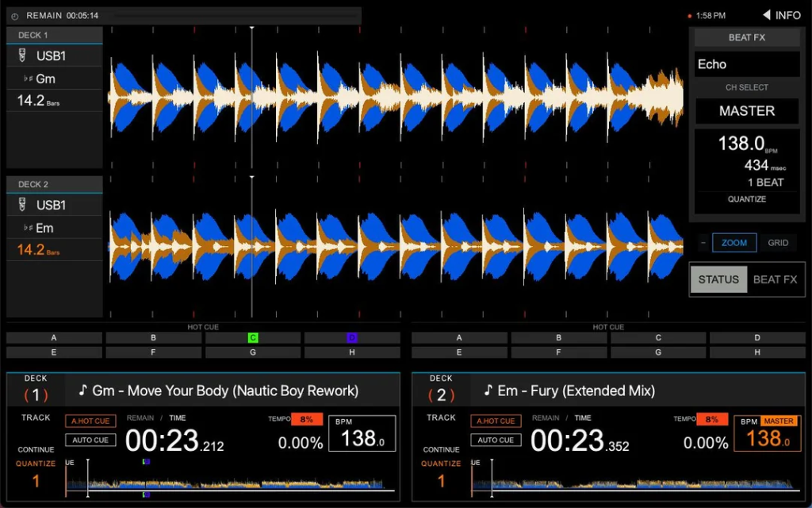The height and width of the screenshot is (508, 812).
Task: Click Deck 2 time 00:23.352
Action: coord(580,441)
